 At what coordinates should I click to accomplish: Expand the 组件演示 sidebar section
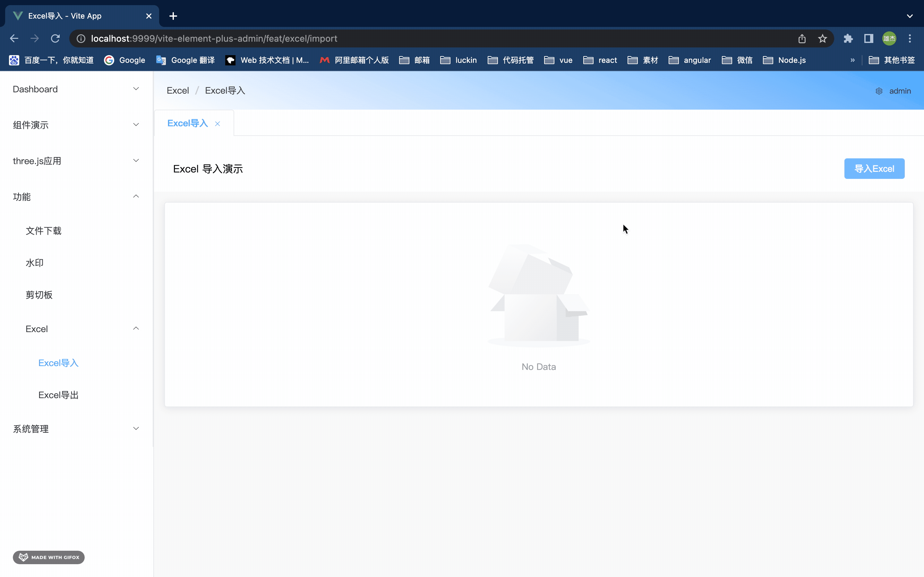tap(76, 125)
